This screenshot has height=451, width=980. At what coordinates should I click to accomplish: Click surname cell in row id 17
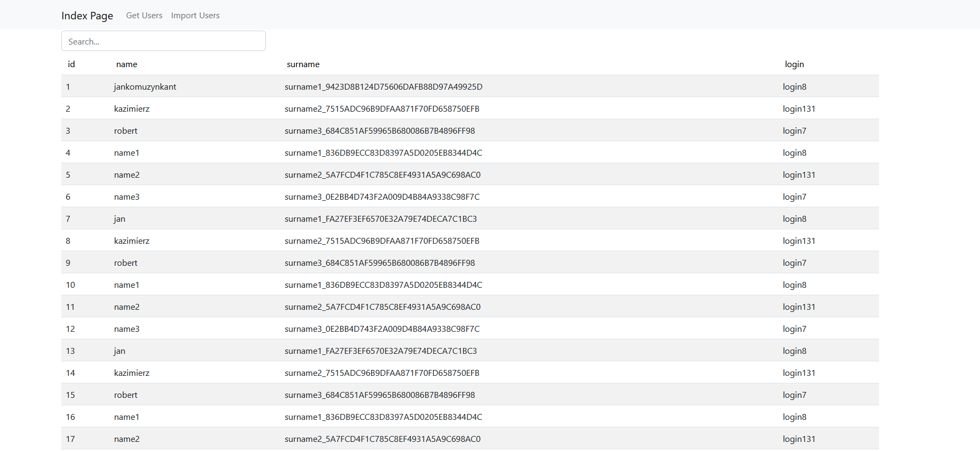tap(382, 439)
